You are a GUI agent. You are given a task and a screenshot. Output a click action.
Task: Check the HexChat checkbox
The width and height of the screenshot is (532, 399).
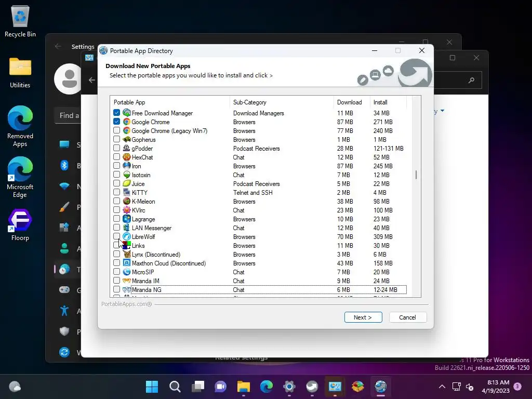tap(117, 157)
